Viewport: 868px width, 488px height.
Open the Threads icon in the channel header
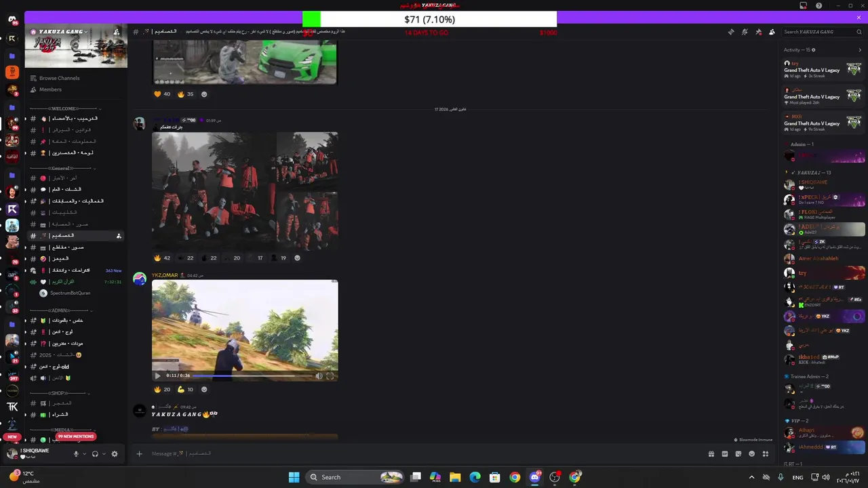(731, 32)
